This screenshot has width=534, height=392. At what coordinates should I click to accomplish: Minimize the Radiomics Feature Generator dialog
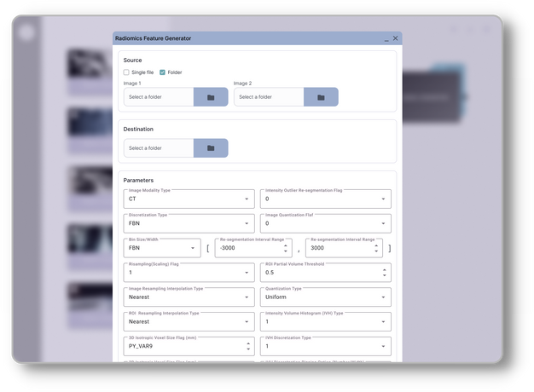[385, 38]
